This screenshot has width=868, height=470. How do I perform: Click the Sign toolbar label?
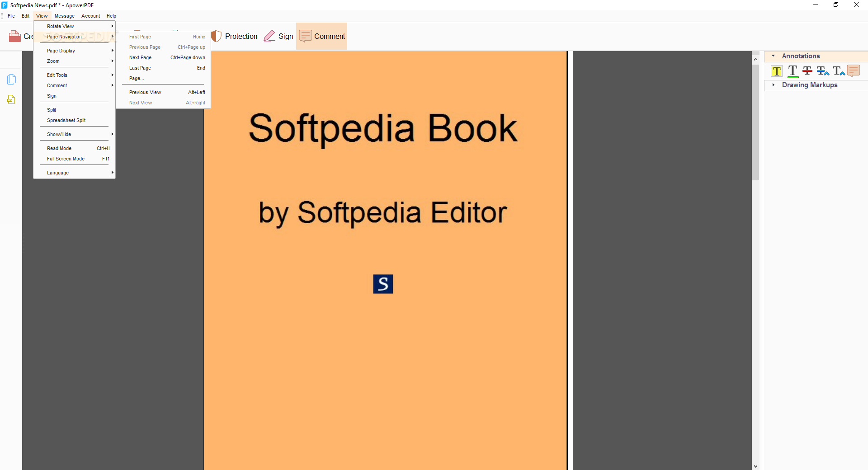point(286,36)
